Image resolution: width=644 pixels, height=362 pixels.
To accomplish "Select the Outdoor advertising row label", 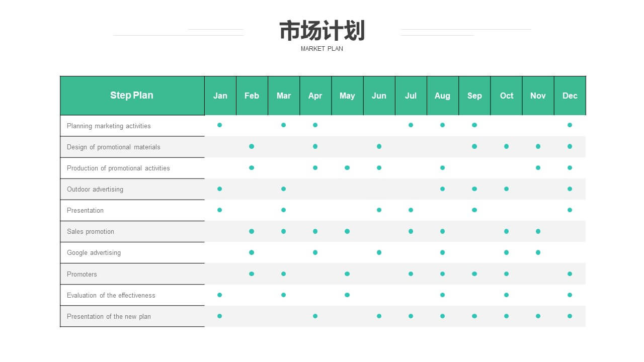I will point(95,189).
